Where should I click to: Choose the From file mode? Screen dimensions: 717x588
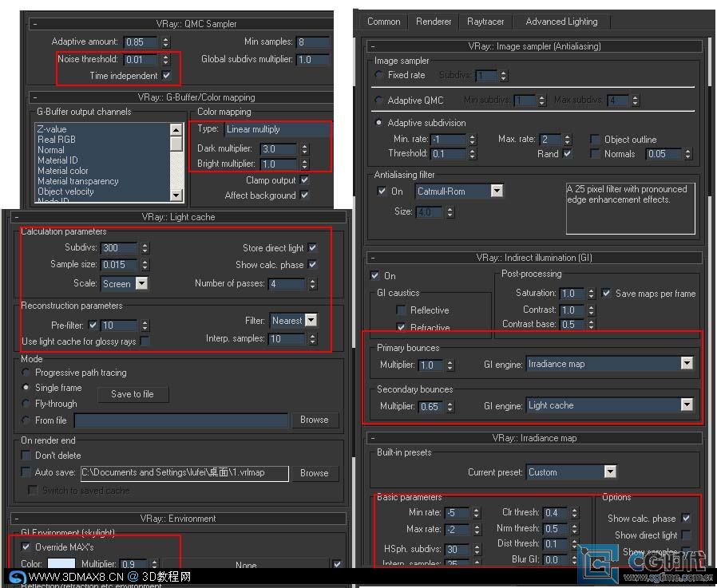[26, 420]
